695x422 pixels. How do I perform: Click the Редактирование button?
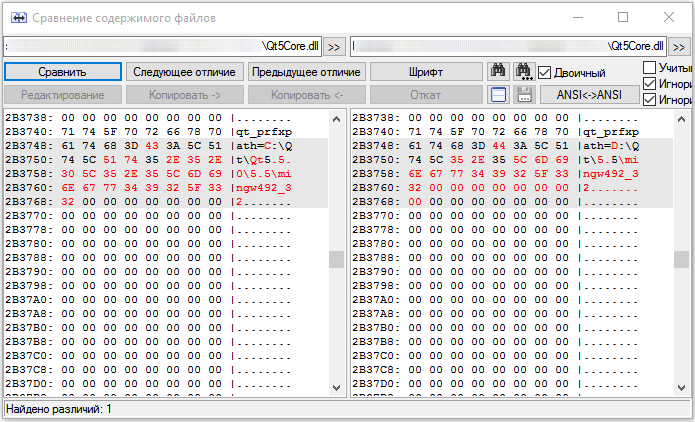tap(62, 95)
